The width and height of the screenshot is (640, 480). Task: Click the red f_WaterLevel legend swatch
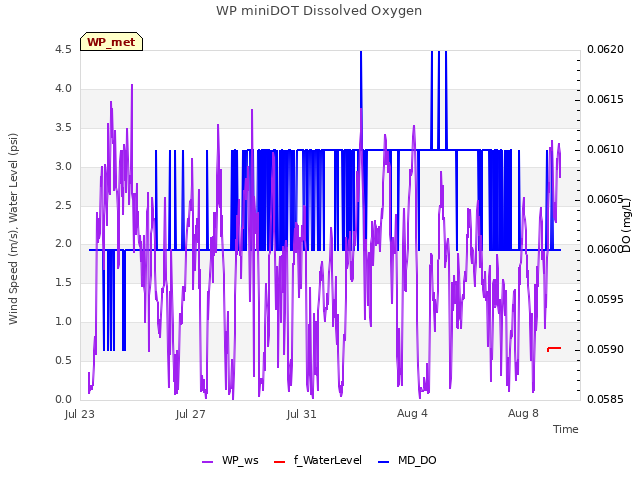pos(279,462)
